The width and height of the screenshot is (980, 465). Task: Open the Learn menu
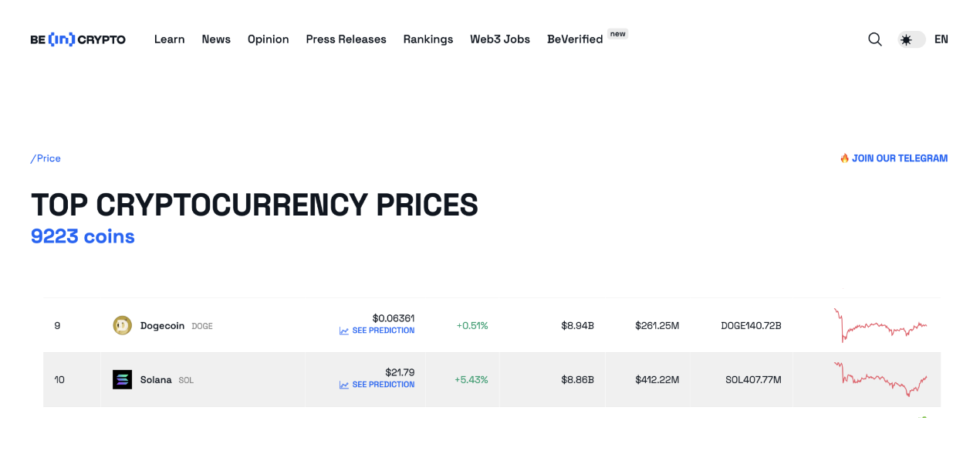169,39
